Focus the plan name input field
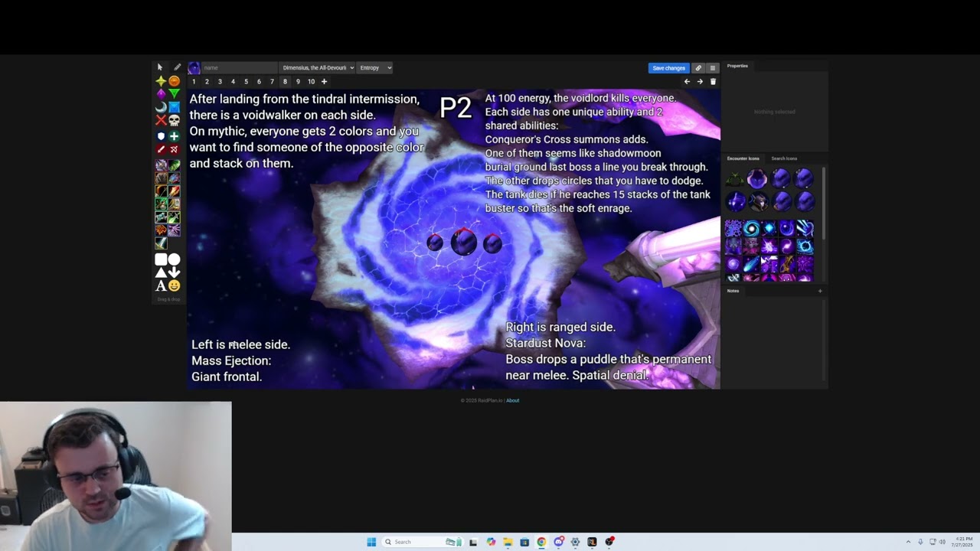Image resolution: width=980 pixels, height=551 pixels. (239, 68)
